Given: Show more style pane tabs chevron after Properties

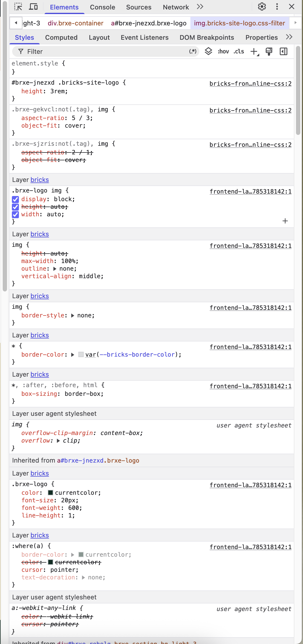Looking at the screenshot, I should [289, 37].
